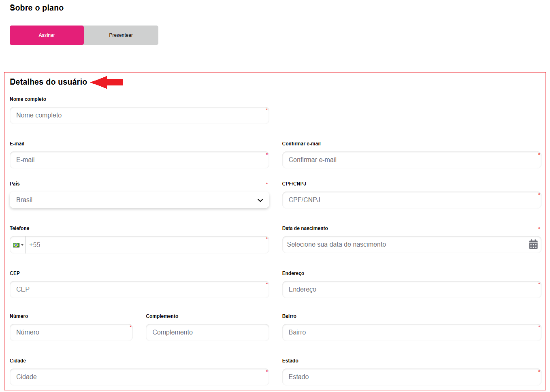Switch to the Assinar tab
This screenshot has height=392, width=550.
click(x=47, y=35)
